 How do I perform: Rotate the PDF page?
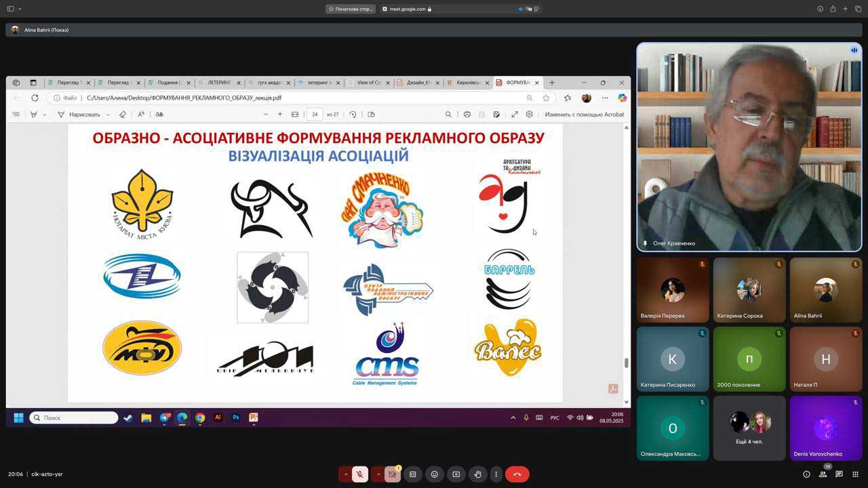[x=353, y=115]
